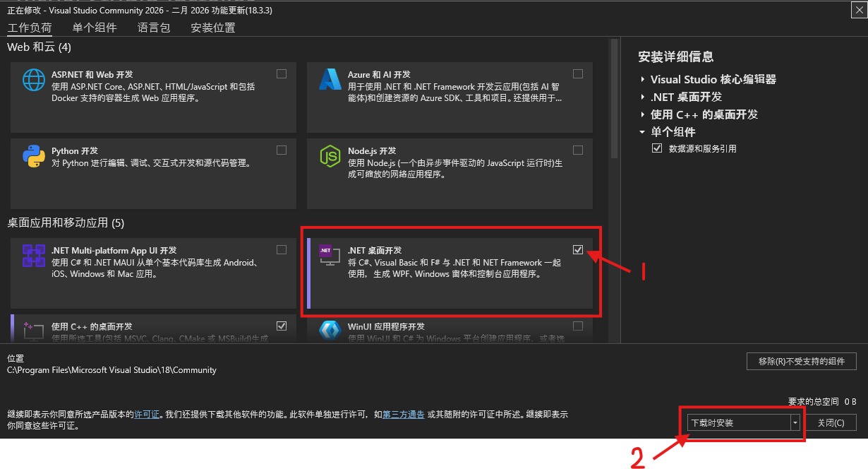This screenshot has width=868, height=469.
Task: Open the 第三方通告 link
Action: pyautogui.click(x=404, y=415)
